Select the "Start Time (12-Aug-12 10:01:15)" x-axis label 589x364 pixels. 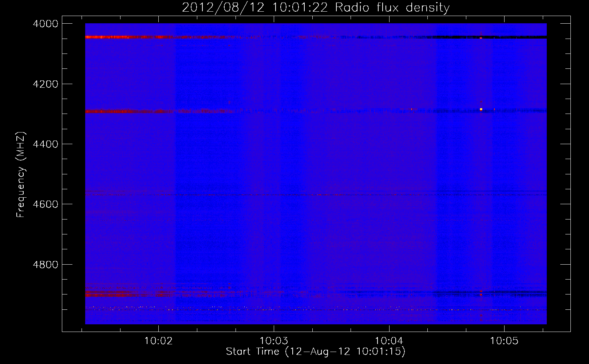point(316,352)
